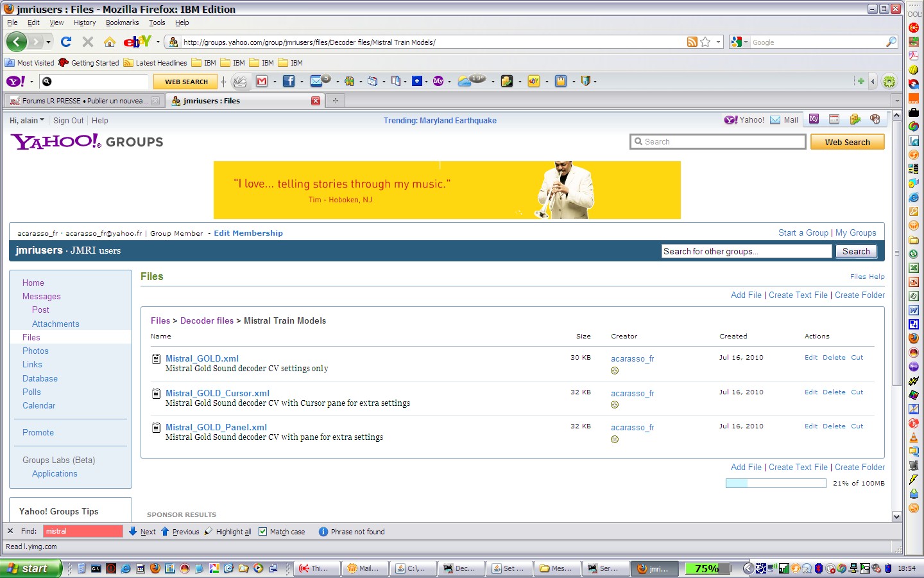924x578 pixels.
Task: Click the Gmail icon in Yahoo toolbar
Action: (262, 81)
